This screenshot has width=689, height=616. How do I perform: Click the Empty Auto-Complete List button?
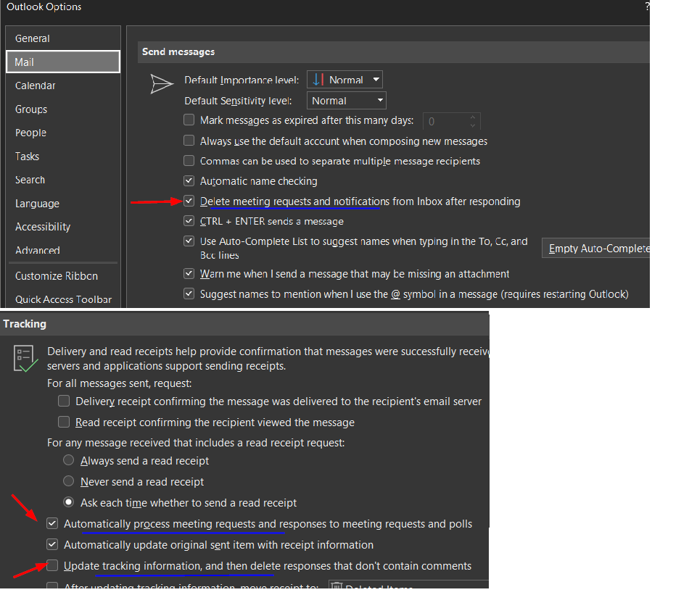596,249
